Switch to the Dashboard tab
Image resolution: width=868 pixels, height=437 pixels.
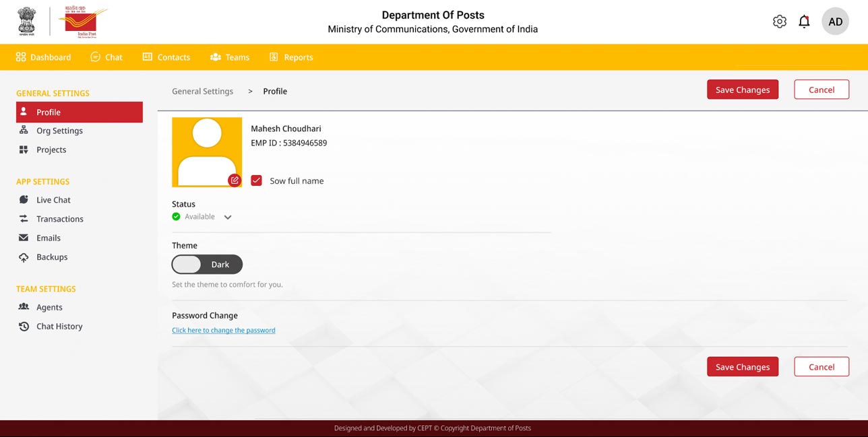tap(44, 57)
